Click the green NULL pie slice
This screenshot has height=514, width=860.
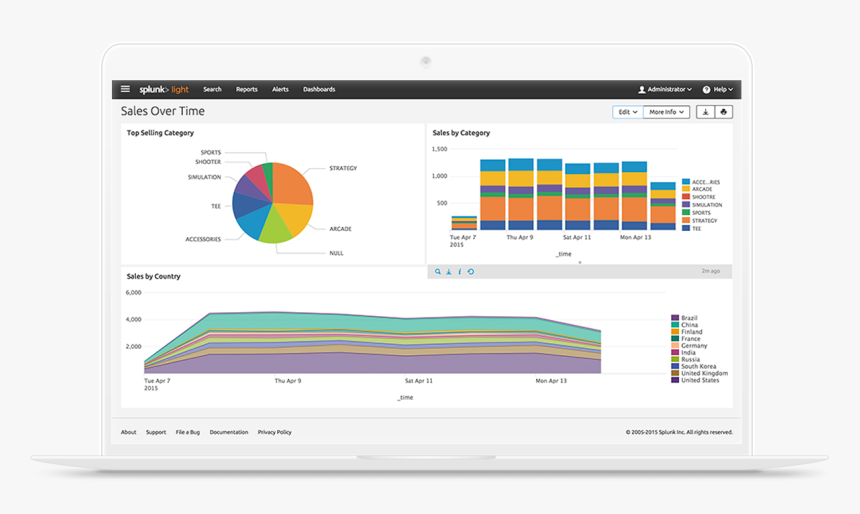277,229
